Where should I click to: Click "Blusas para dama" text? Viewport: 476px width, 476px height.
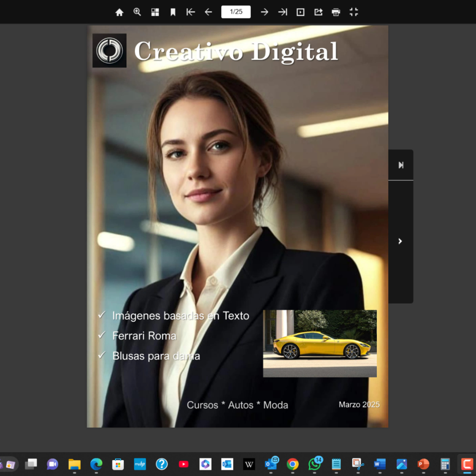pyautogui.click(x=156, y=356)
